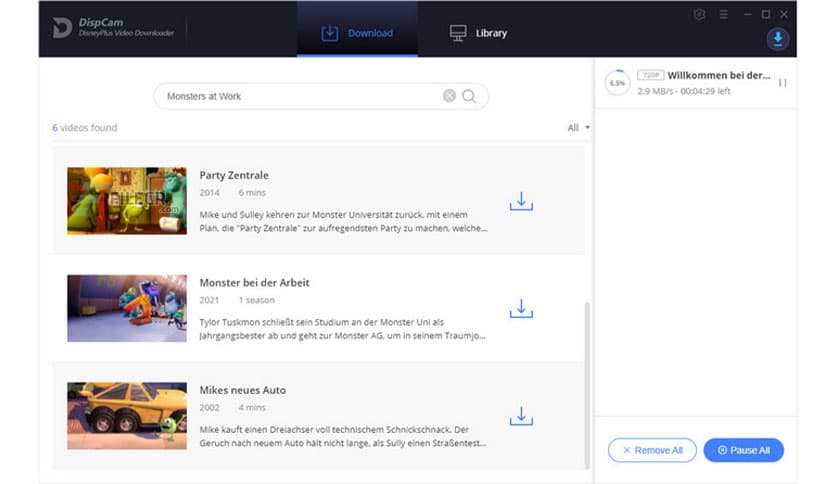Click the Monster bei der Arbeit title
Viewport: 836px width, 484px height.
(254, 283)
